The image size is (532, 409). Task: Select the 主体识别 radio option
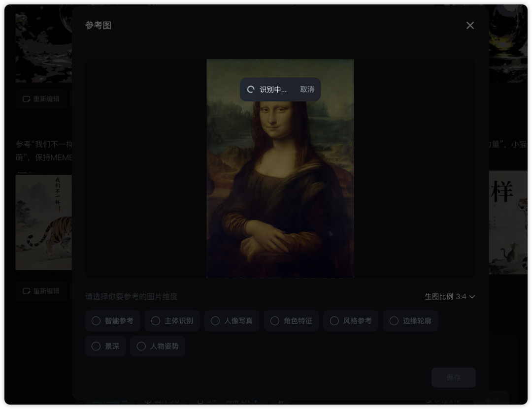click(x=172, y=320)
